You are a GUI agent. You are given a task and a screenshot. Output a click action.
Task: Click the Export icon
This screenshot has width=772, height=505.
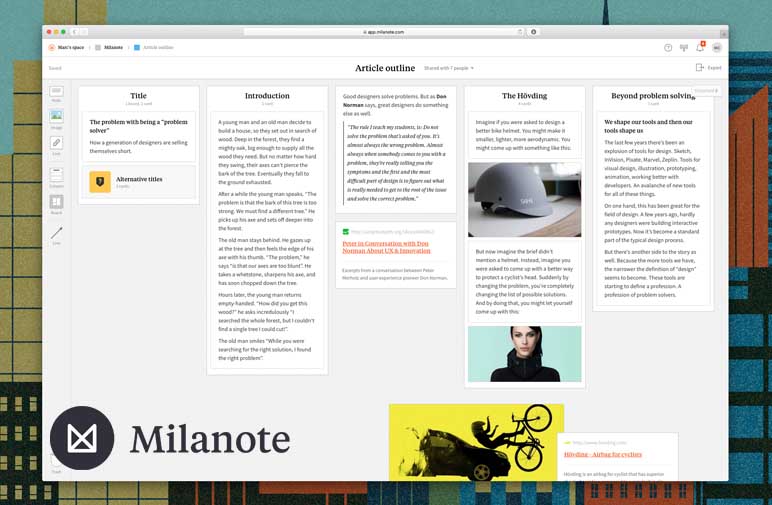(x=700, y=67)
